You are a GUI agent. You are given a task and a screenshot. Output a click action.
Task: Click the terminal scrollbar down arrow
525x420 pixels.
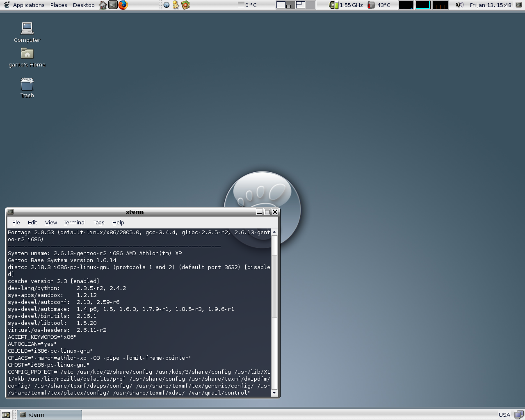coord(274,393)
